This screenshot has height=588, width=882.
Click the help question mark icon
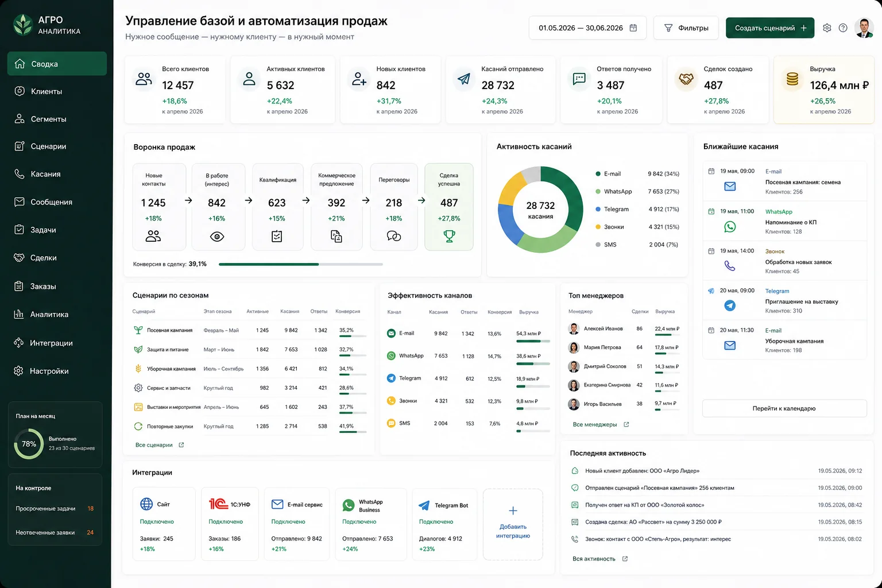click(843, 28)
